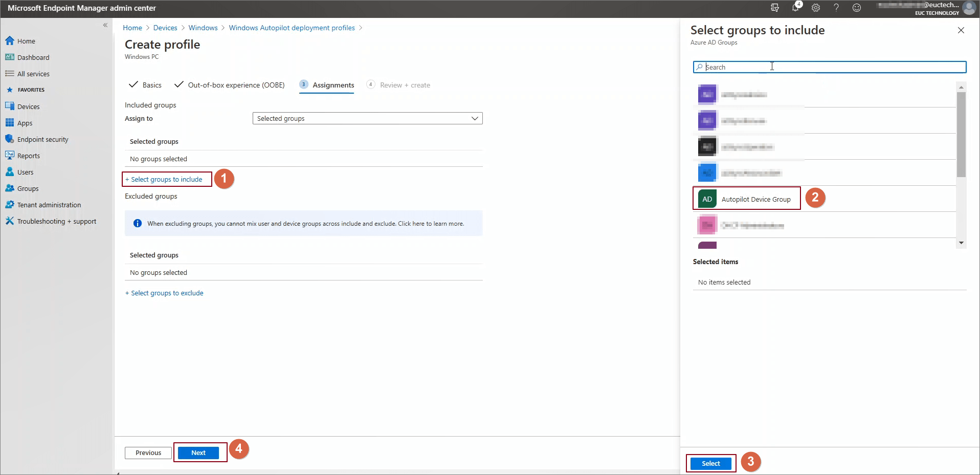Select the AD icon of Autopilot Device Group
Viewport: 980px width, 475px height.
[707, 199]
